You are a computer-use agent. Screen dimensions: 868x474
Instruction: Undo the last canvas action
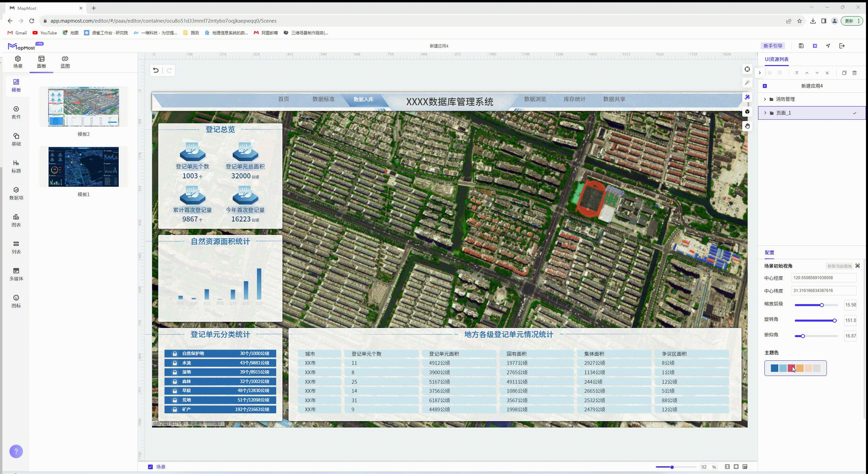155,70
